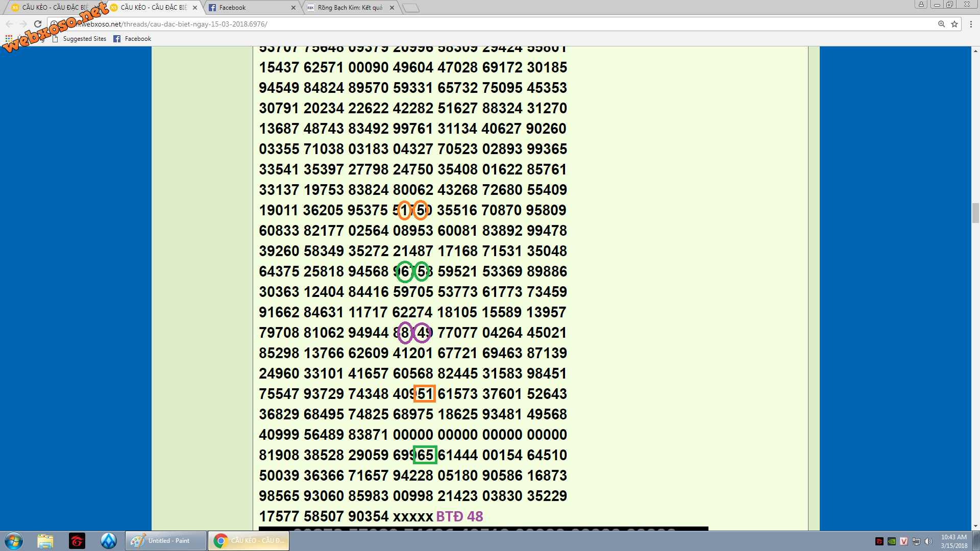Open Chrome three-dot menu
The width and height of the screenshot is (980, 551).
pos(971,24)
